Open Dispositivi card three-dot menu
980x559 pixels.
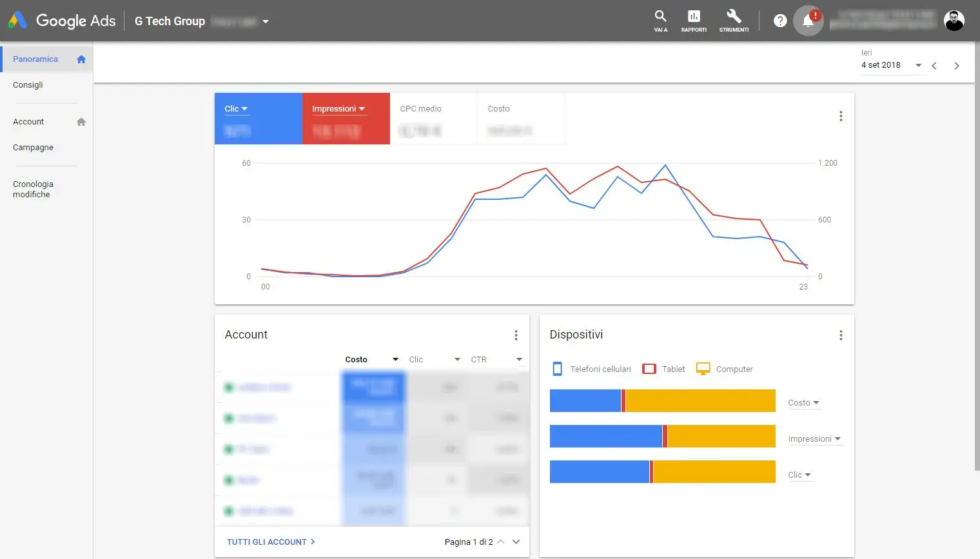click(x=841, y=335)
